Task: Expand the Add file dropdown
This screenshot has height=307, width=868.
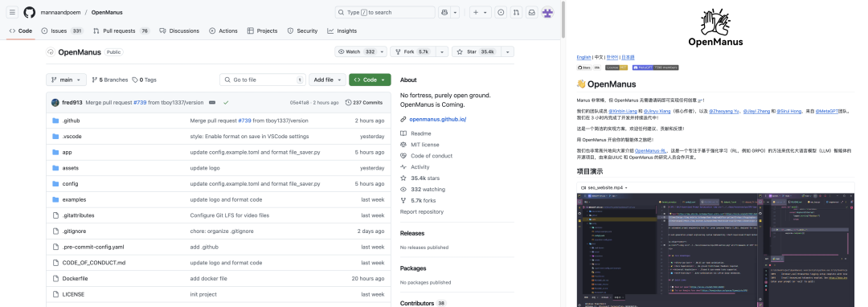Action: pyautogui.click(x=327, y=80)
